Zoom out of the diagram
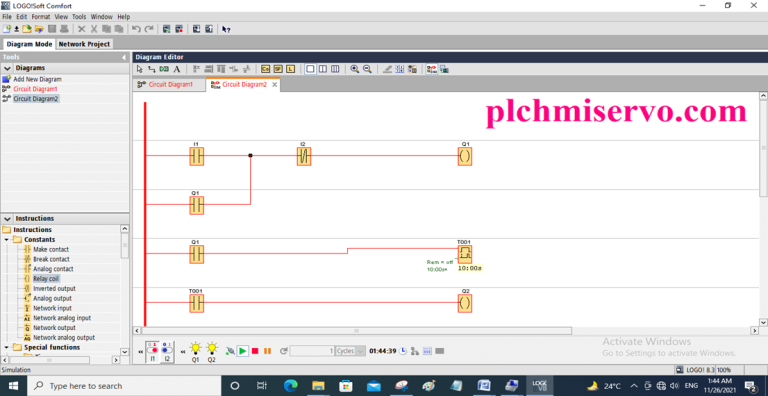 [367, 69]
